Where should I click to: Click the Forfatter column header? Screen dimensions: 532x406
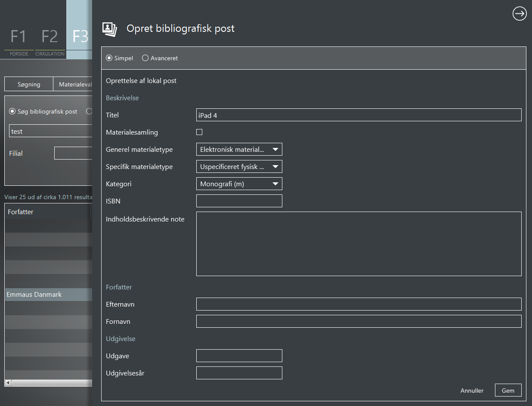click(48, 212)
